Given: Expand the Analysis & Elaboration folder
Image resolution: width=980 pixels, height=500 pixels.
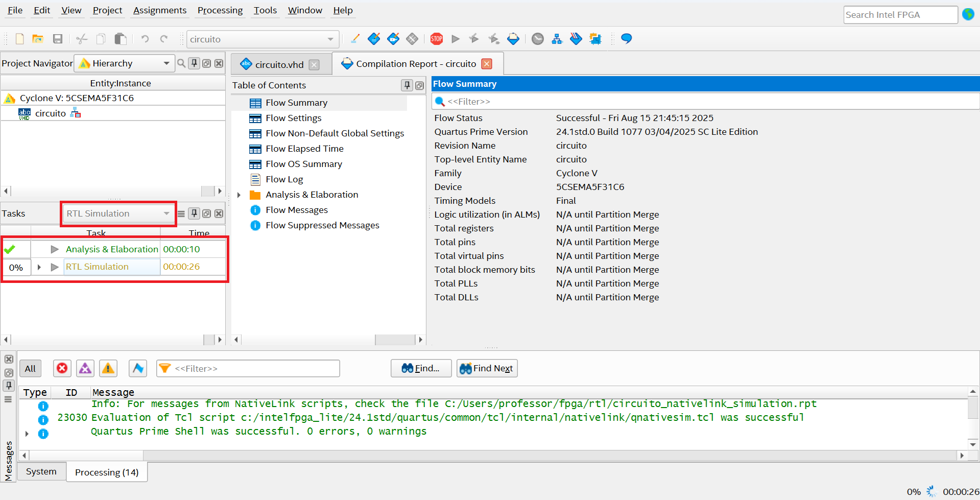Looking at the screenshot, I should (x=238, y=195).
